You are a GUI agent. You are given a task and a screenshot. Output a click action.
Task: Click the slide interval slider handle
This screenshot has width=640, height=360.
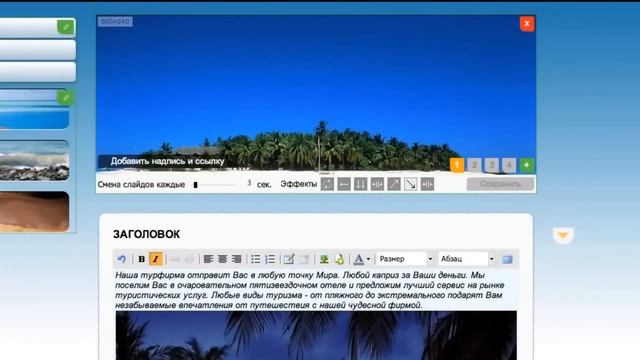pyautogui.click(x=196, y=185)
